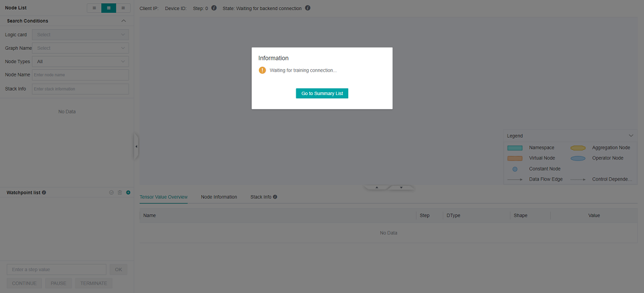Viewport: 644px width, 293px height.
Task: Click the green add watchpoint icon
Action: click(x=128, y=192)
